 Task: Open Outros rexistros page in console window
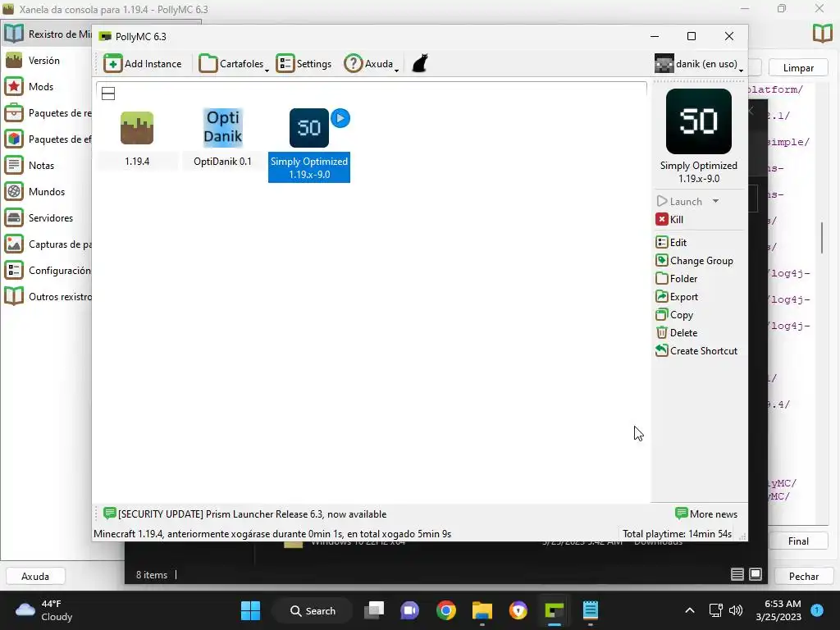pyautogui.click(x=47, y=297)
